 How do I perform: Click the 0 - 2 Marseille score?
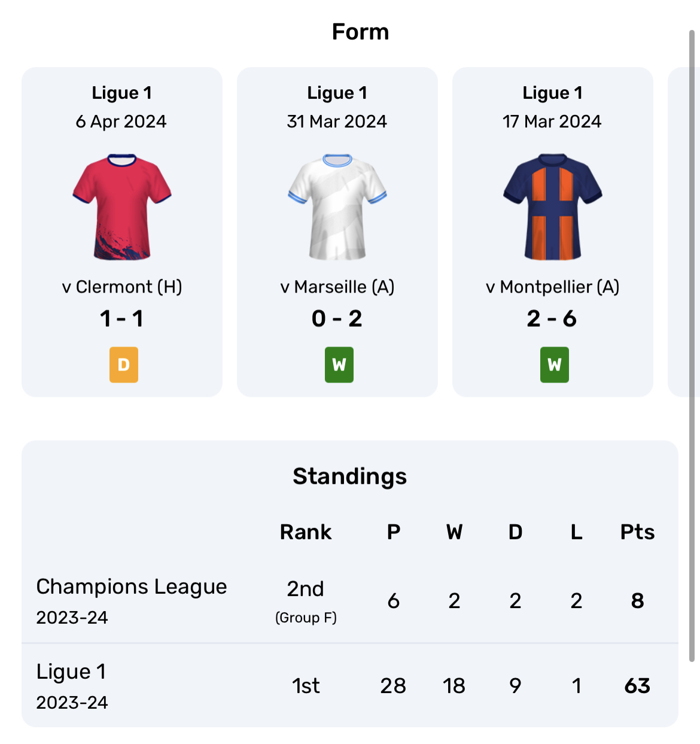tap(337, 318)
